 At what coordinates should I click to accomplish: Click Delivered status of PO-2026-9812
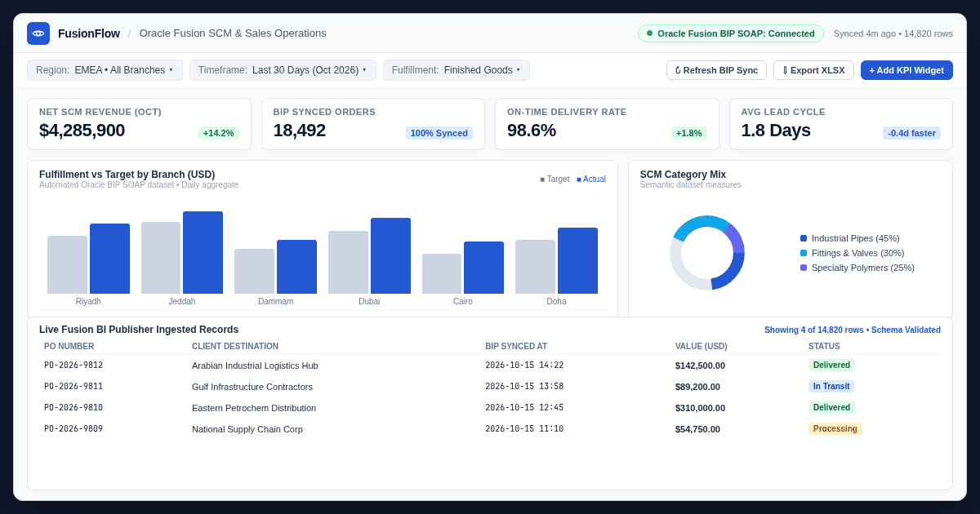pos(831,365)
